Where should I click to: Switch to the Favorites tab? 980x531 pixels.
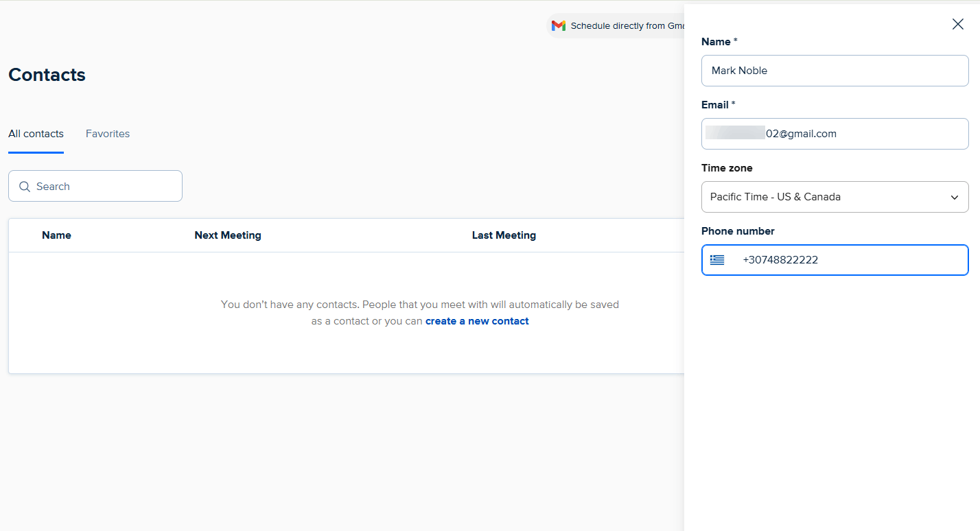pos(107,134)
